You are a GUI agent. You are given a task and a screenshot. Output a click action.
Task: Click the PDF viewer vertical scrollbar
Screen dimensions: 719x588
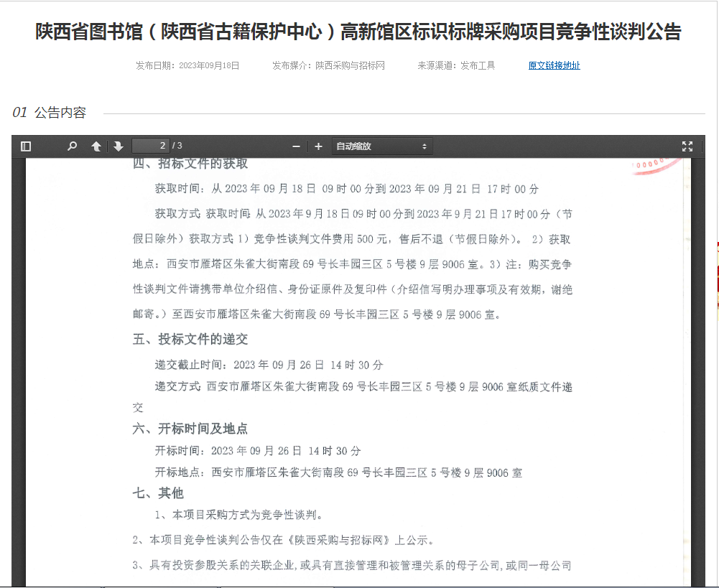pyautogui.click(x=700, y=359)
